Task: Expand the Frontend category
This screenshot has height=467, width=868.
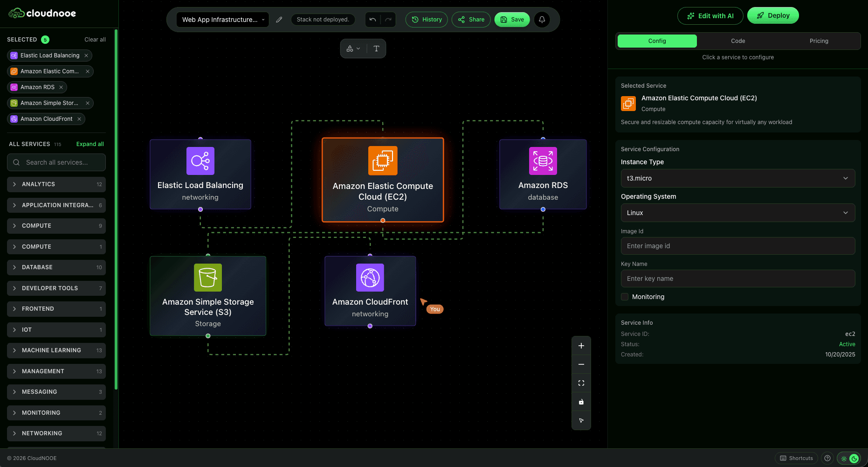Action: pos(56,309)
